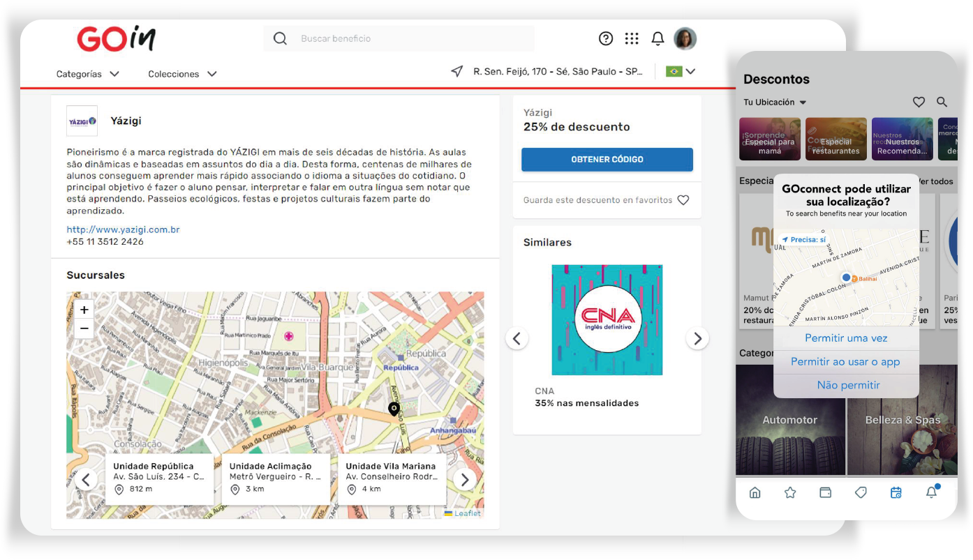Click the pin icon next to 812 m

pyautogui.click(x=119, y=490)
